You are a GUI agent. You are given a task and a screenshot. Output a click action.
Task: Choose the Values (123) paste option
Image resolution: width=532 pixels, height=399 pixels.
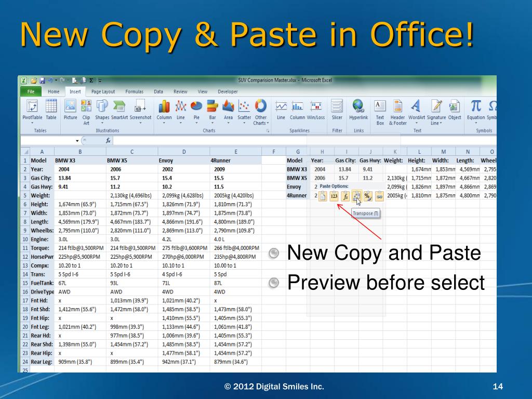[x=334, y=196]
